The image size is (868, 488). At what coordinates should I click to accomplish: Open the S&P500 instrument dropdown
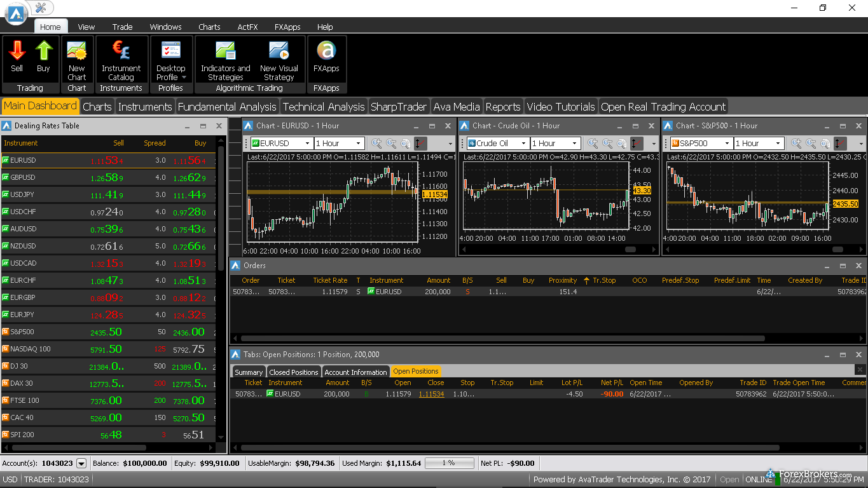point(727,144)
